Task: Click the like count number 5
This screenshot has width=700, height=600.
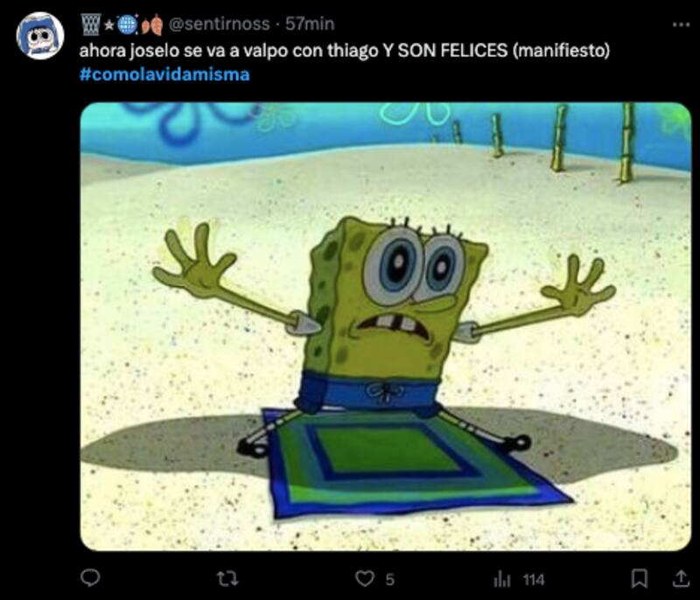Action: (389, 580)
